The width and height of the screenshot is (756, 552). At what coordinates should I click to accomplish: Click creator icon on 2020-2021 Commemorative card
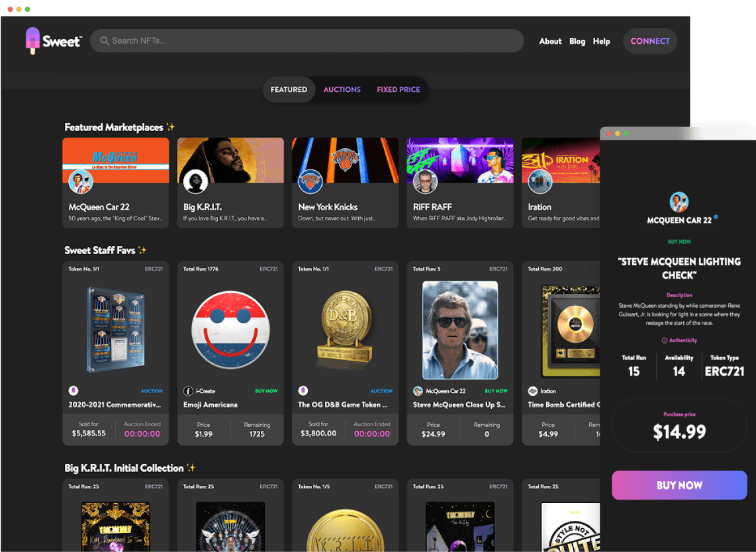point(73,391)
